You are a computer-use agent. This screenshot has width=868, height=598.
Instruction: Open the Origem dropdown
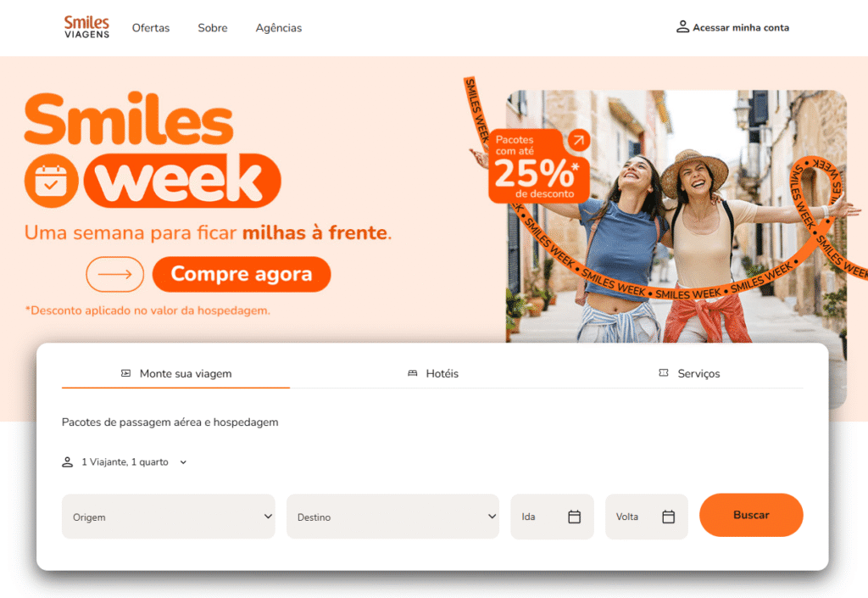pyautogui.click(x=169, y=517)
